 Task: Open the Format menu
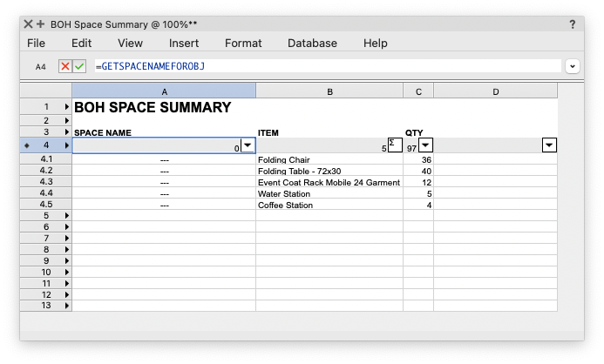[243, 43]
